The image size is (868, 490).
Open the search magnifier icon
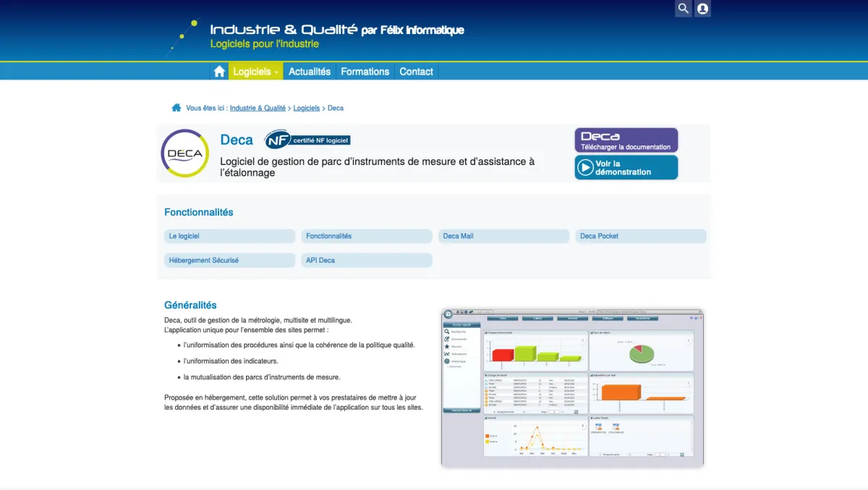click(x=684, y=9)
